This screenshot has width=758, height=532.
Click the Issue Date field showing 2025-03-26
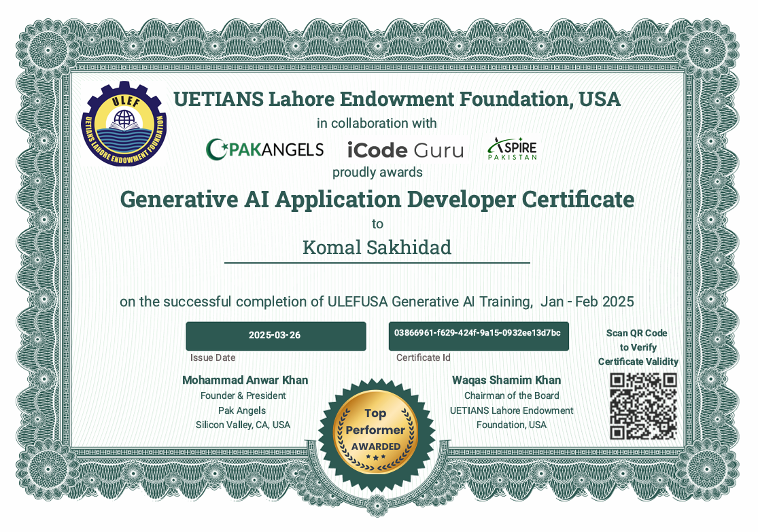(276, 336)
